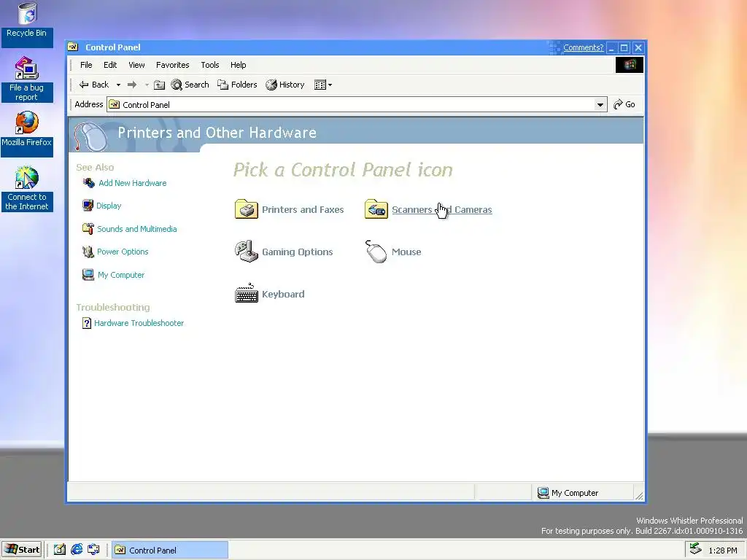Click the Control Panel taskbar button

pos(169,550)
